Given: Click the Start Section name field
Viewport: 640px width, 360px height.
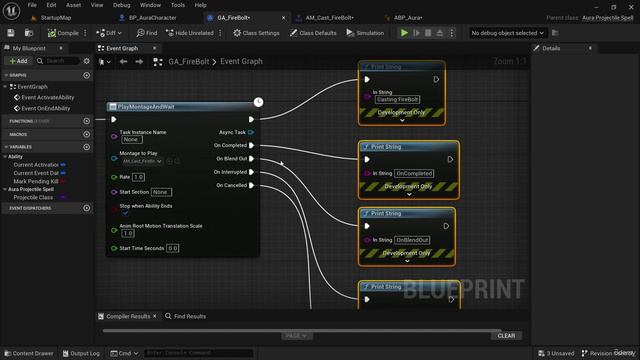Looking at the screenshot, I should (161, 192).
